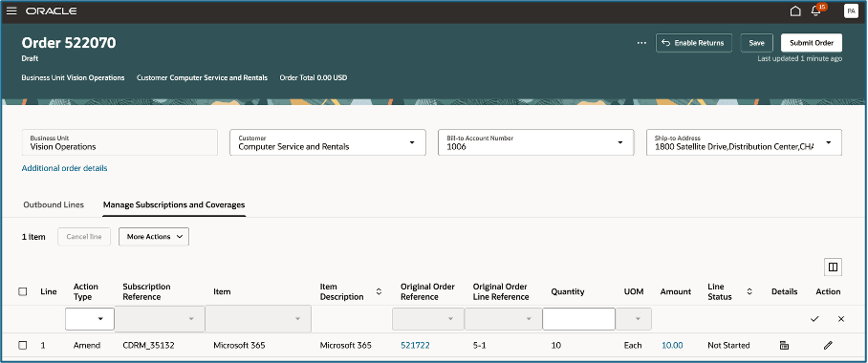868x363 pixels.
Task: Edit line 1 with pencil icon
Action: [828, 345]
